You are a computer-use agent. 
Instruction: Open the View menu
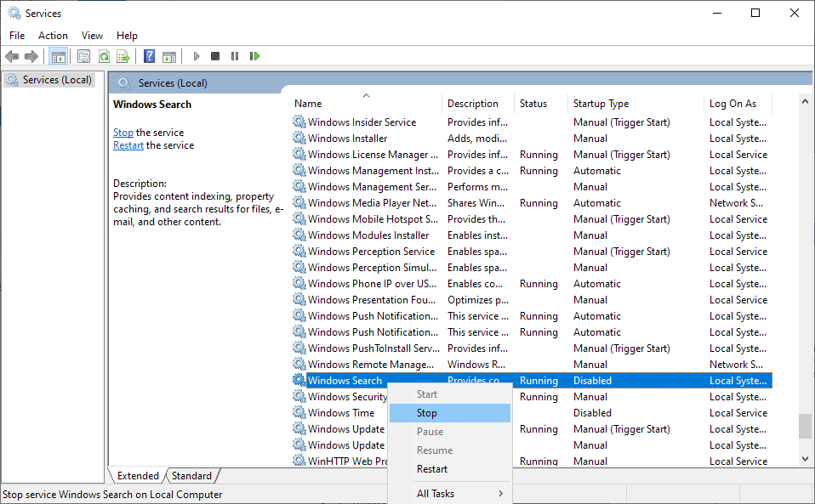pos(92,36)
